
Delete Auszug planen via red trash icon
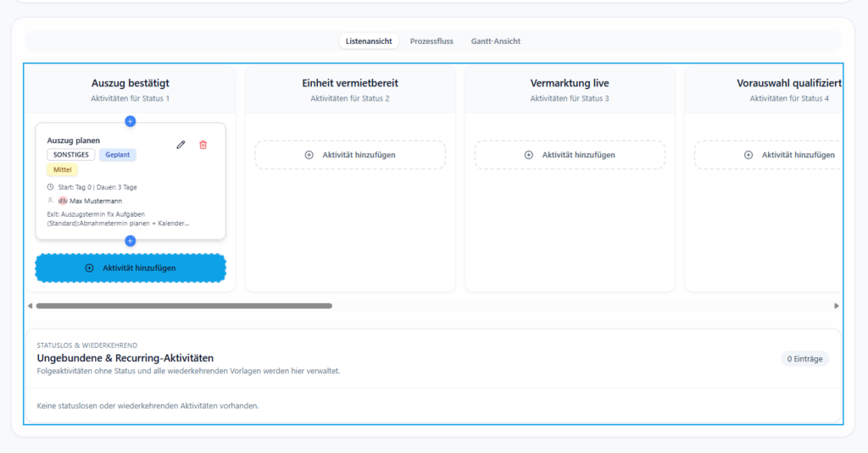(203, 145)
